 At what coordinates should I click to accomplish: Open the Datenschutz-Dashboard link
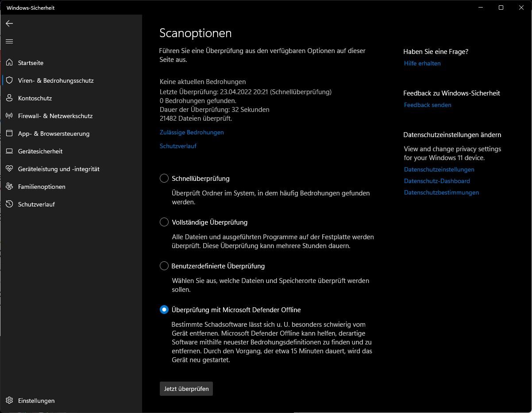pyautogui.click(x=437, y=181)
